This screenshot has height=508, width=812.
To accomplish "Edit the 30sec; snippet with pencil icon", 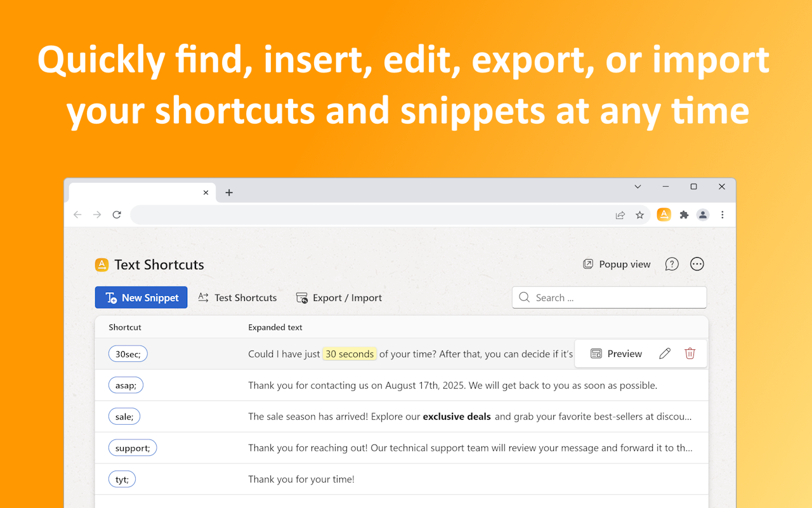I will click(665, 354).
